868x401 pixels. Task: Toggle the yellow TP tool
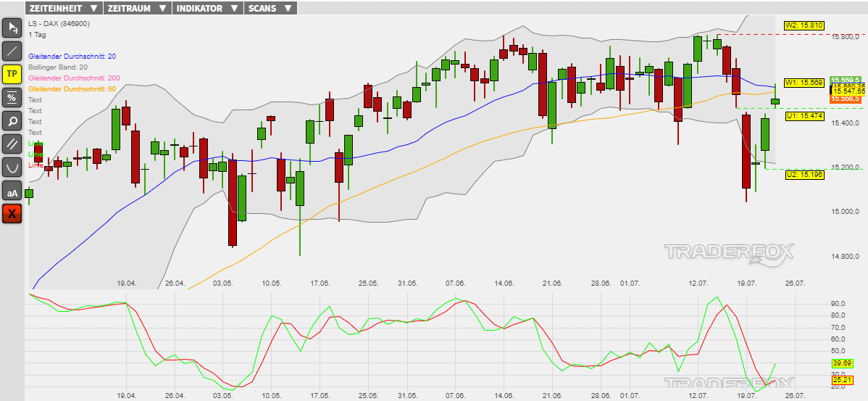tap(12, 74)
